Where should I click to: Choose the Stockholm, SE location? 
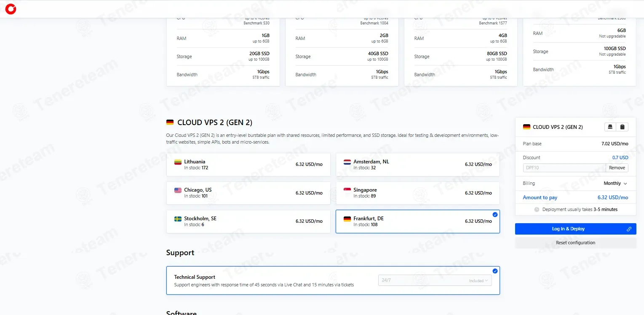pos(249,222)
